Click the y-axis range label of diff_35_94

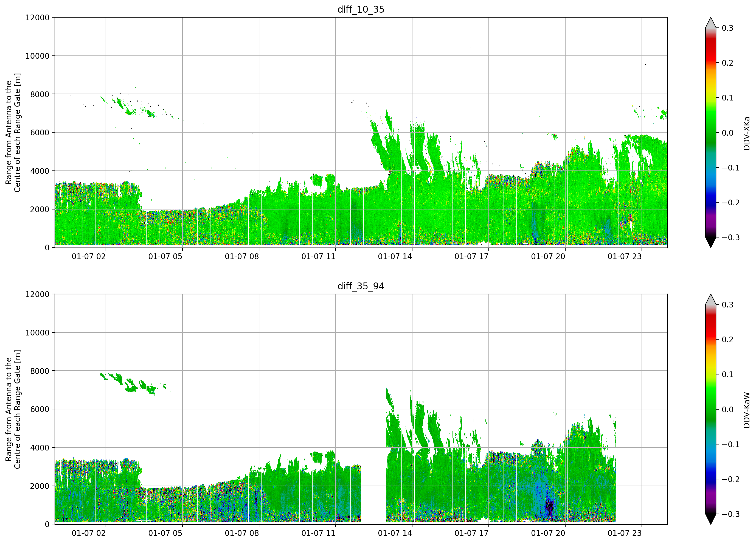(13, 409)
